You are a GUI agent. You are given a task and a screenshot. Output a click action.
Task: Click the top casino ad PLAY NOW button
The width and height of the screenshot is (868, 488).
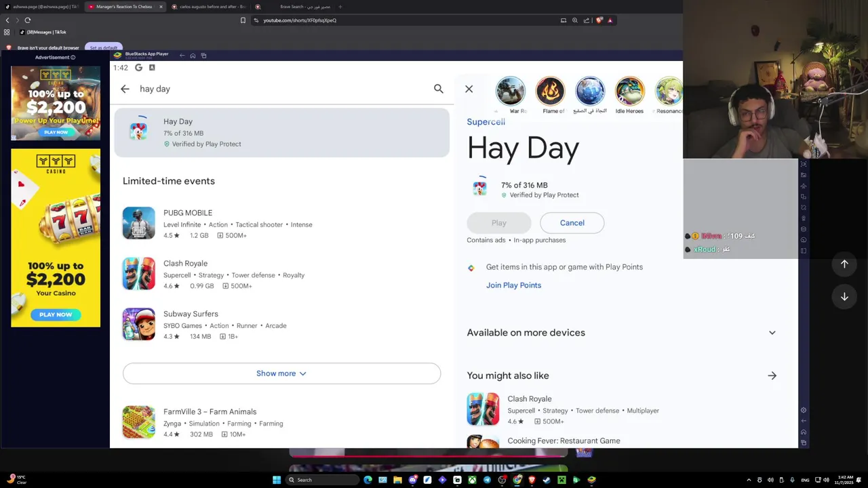56,132
